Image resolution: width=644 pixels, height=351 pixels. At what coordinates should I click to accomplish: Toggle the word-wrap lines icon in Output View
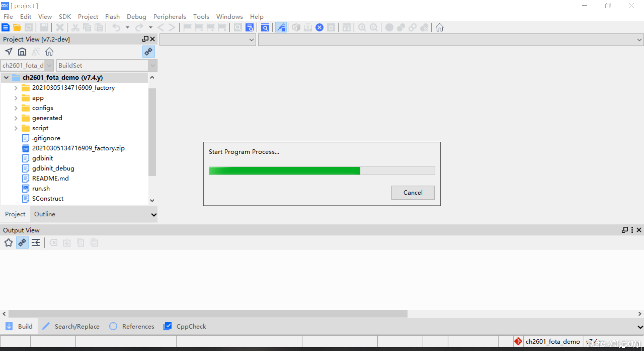pyautogui.click(x=36, y=243)
